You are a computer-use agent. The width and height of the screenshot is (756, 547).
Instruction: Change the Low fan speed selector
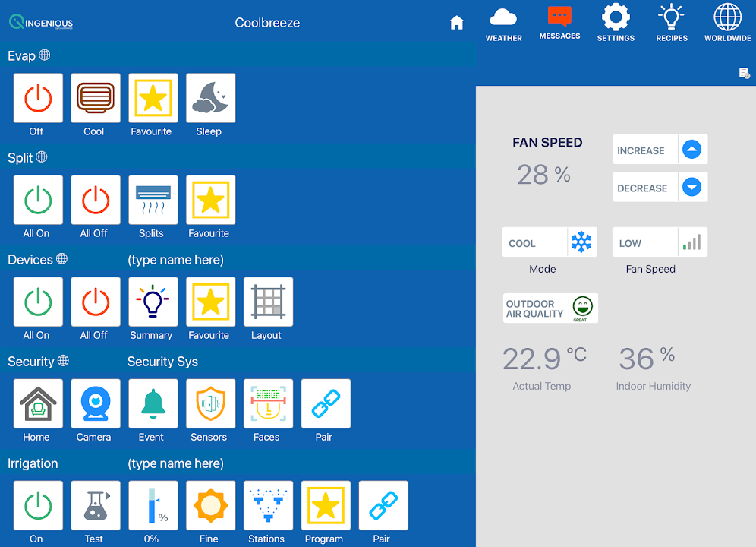coord(660,242)
